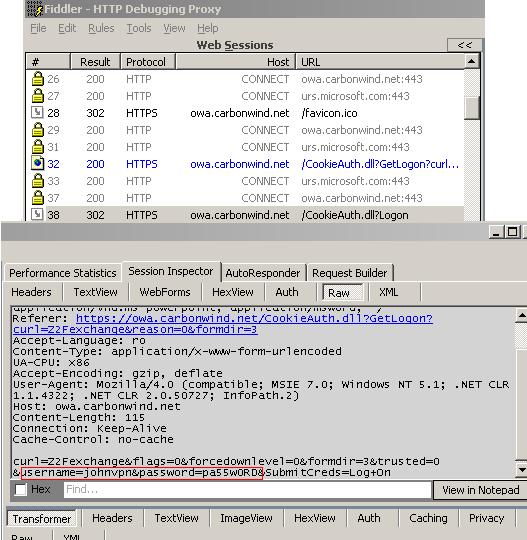Toggle the Hex checkbox

click(21, 489)
